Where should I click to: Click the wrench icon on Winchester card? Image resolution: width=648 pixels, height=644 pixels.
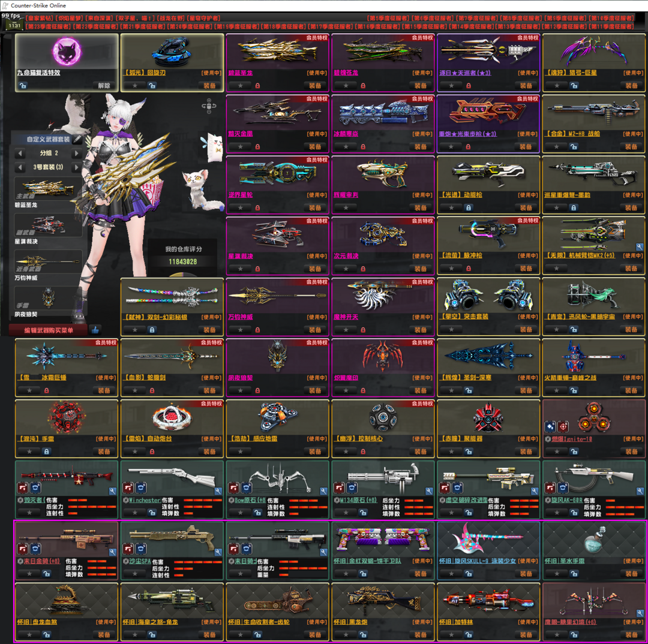point(218,491)
